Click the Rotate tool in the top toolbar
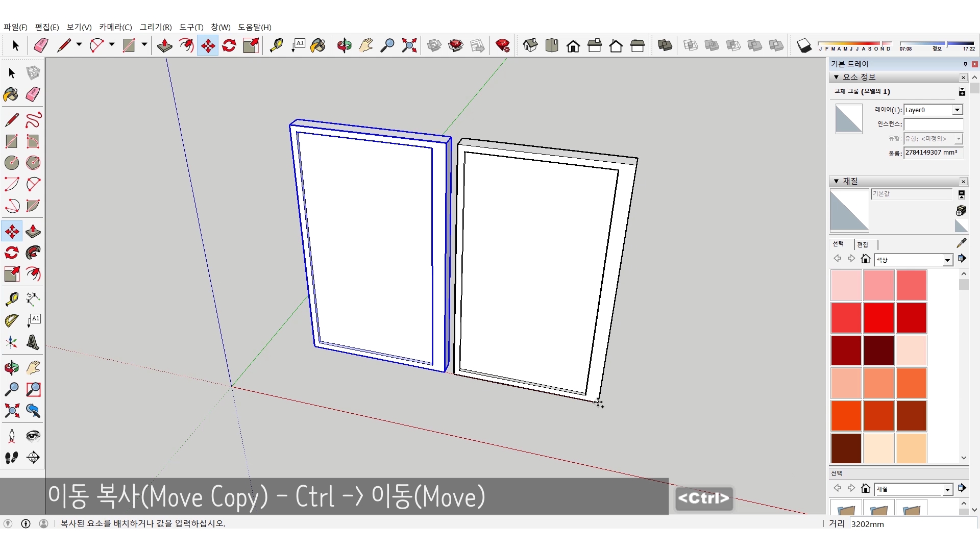This screenshot has width=980, height=551. [229, 45]
